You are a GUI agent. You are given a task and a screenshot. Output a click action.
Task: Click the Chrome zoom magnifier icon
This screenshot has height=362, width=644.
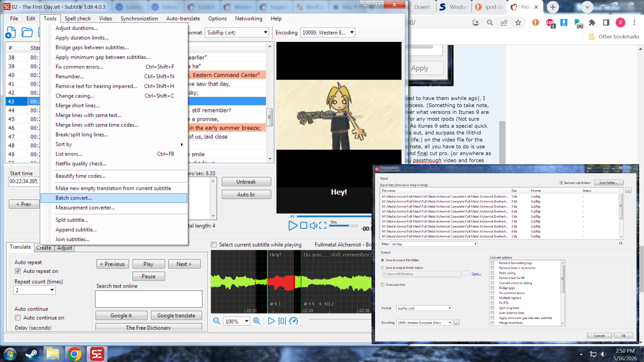point(490,23)
